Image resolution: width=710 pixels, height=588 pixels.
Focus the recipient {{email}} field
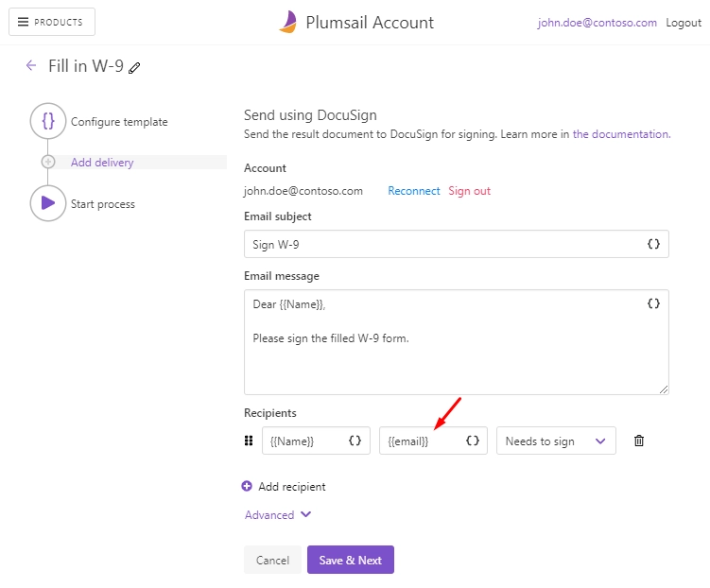tap(433, 441)
